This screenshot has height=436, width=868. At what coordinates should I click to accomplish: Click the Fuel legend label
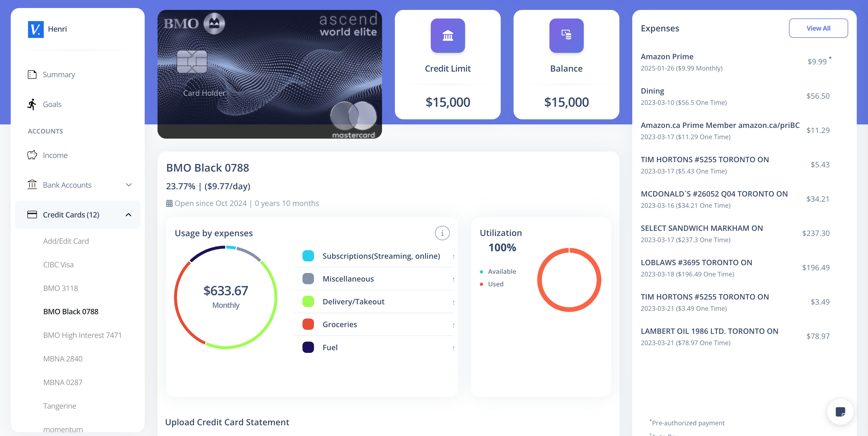pos(330,347)
